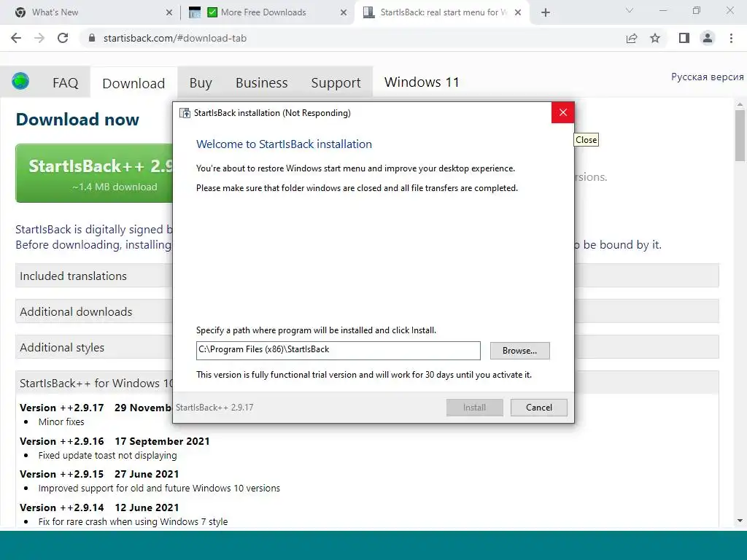Screen dimensions: 747x560
Task: Click the Download now heading
Action: point(77,119)
